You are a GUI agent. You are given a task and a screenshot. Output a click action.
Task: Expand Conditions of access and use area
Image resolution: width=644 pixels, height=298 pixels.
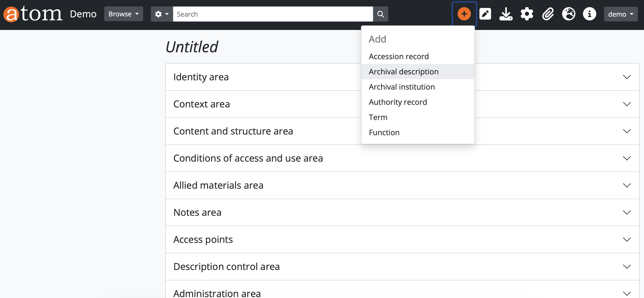tap(626, 158)
